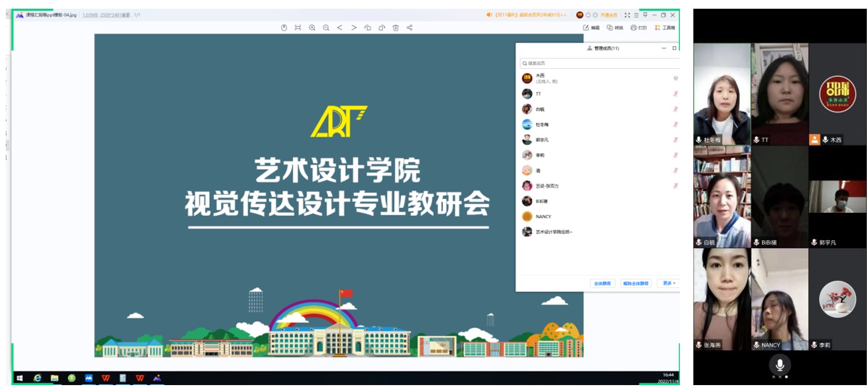868x388 pixels.
Task: Open the image viewer hamburger menu
Action: 636,15
